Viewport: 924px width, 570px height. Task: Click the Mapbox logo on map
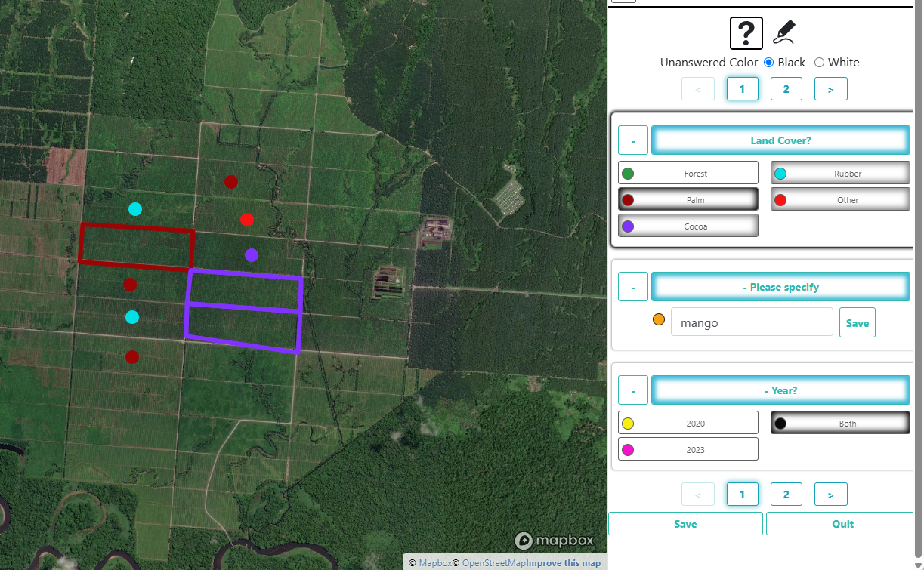pos(554,541)
